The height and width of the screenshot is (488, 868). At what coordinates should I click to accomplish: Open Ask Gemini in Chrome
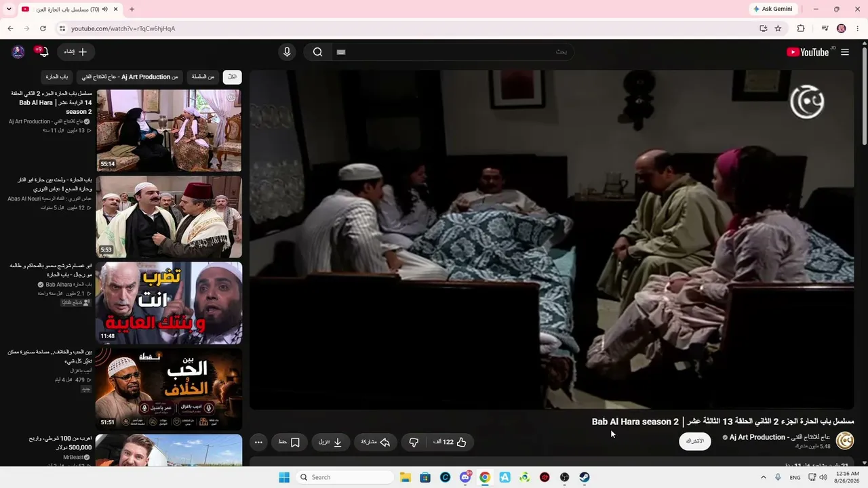[x=773, y=9]
